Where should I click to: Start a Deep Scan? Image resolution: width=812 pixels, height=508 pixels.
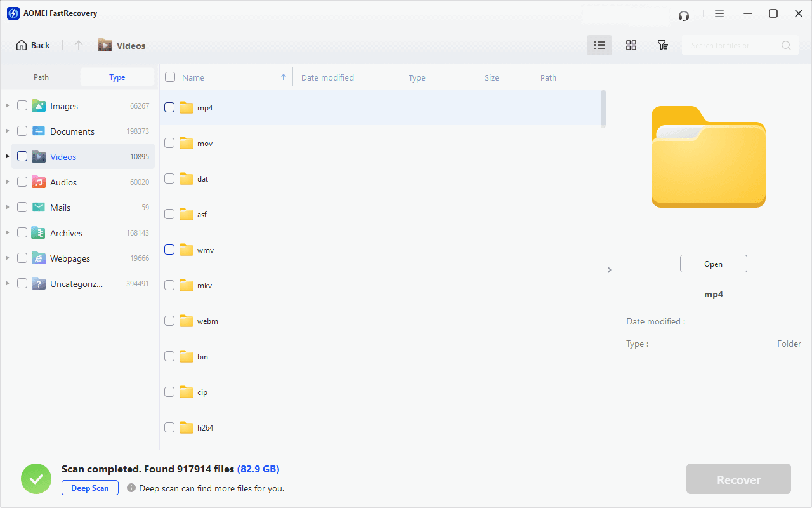coord(90,488)
